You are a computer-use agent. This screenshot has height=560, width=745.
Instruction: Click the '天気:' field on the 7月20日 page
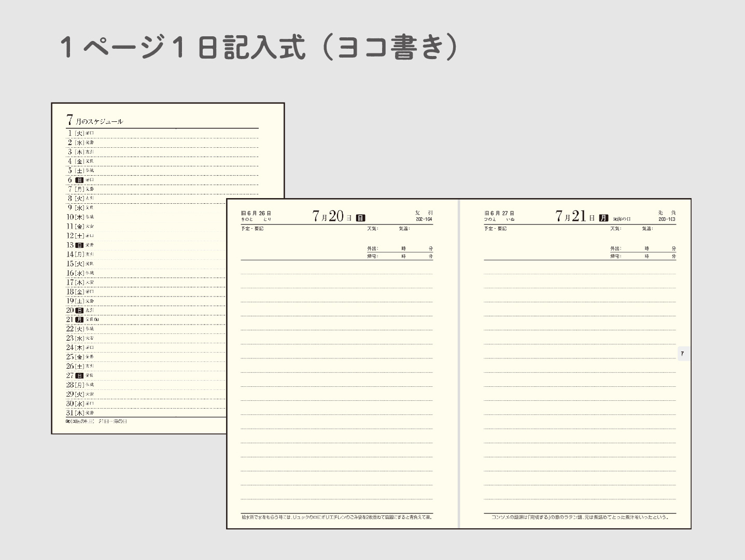coord(373,229)
